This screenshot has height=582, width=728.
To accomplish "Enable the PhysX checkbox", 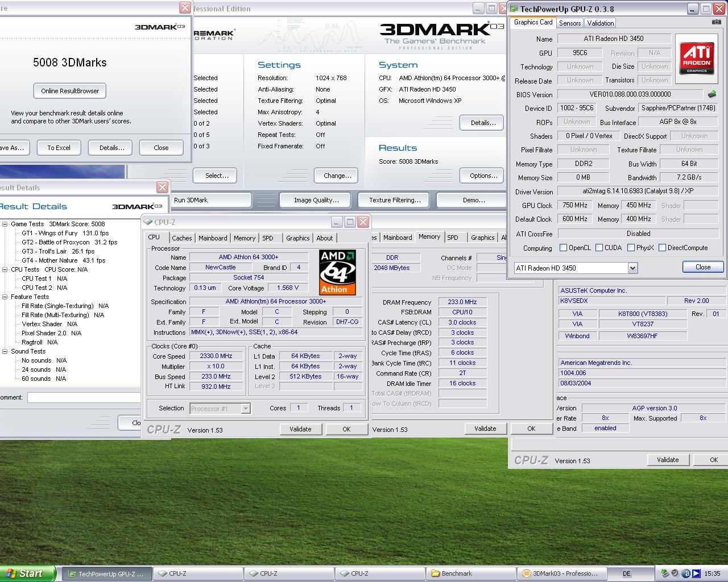I will pos(631,248).
